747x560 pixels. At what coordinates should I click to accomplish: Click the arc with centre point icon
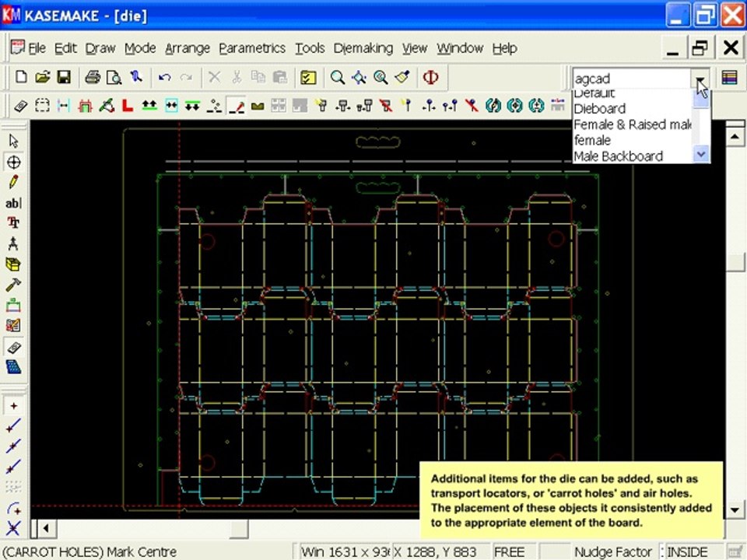click(x=13, y=509)
